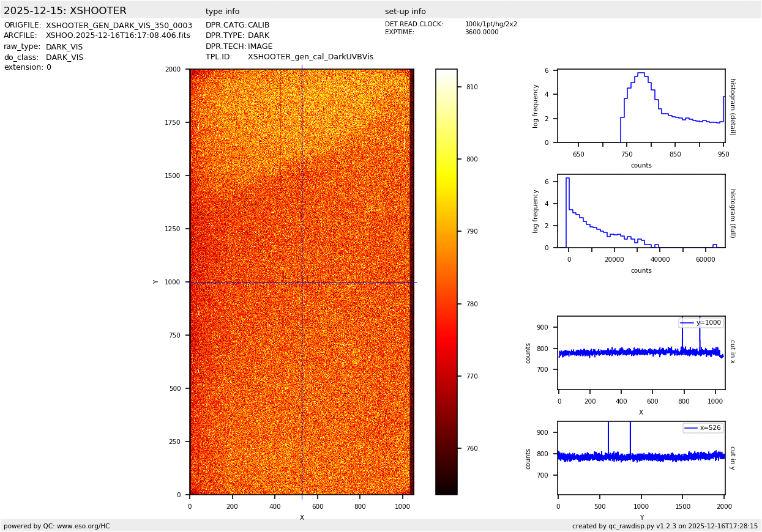Click the EXPTIME value 3600.0000
762x532 pixels.
[481, 32]
